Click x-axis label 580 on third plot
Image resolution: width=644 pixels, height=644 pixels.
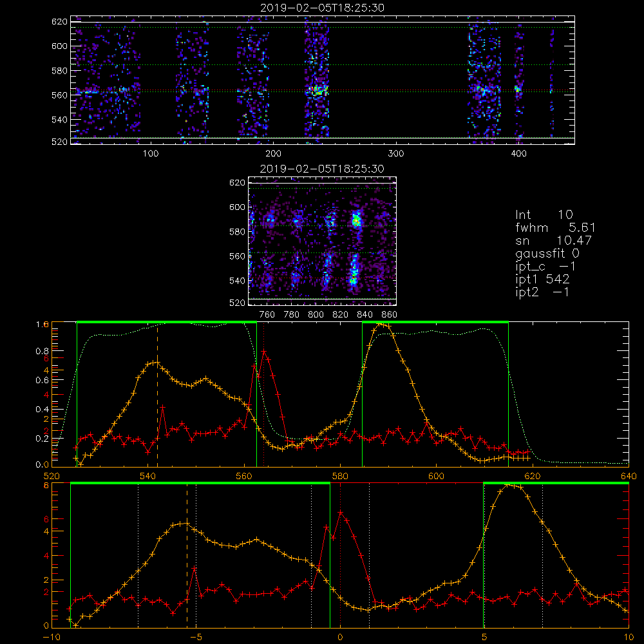[340, 477]
